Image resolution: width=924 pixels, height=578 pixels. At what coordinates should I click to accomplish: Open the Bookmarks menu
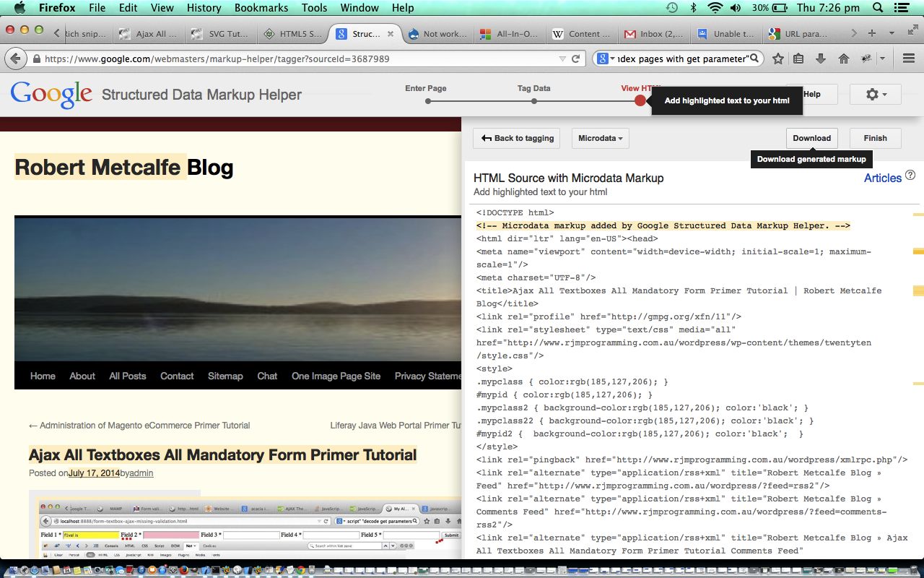click(x=261, y=8)
